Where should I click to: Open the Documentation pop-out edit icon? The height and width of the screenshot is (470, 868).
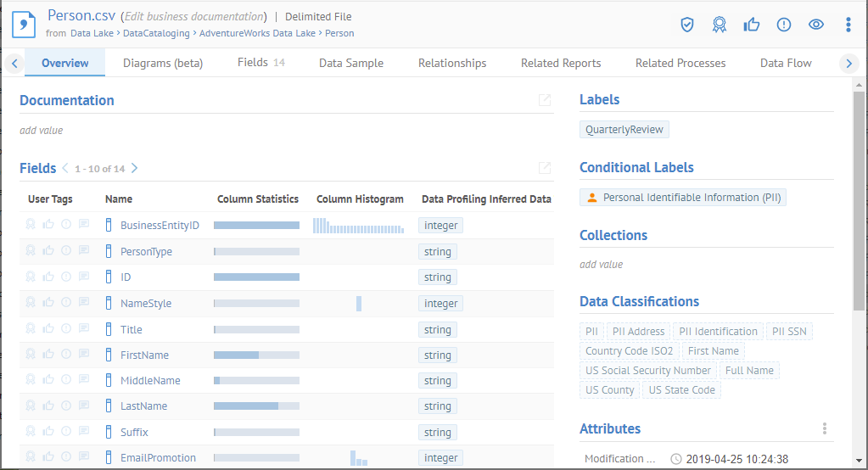click(545, 100)
